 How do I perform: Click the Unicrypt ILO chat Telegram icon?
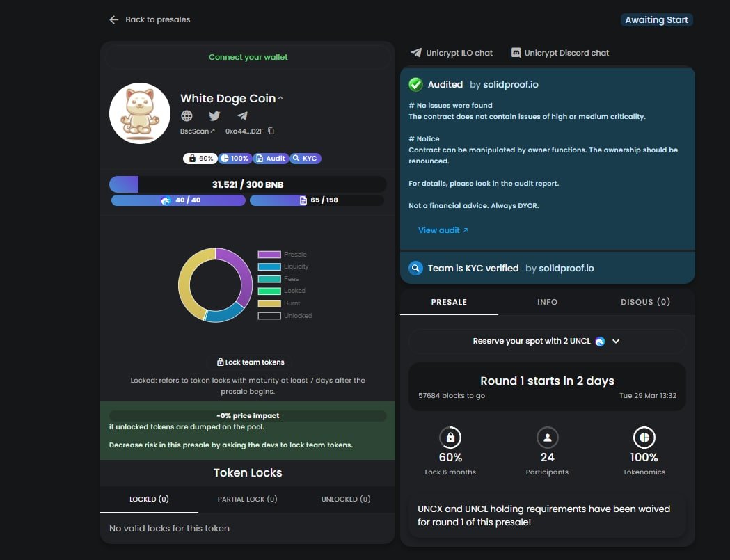click(x=415, y=53)
